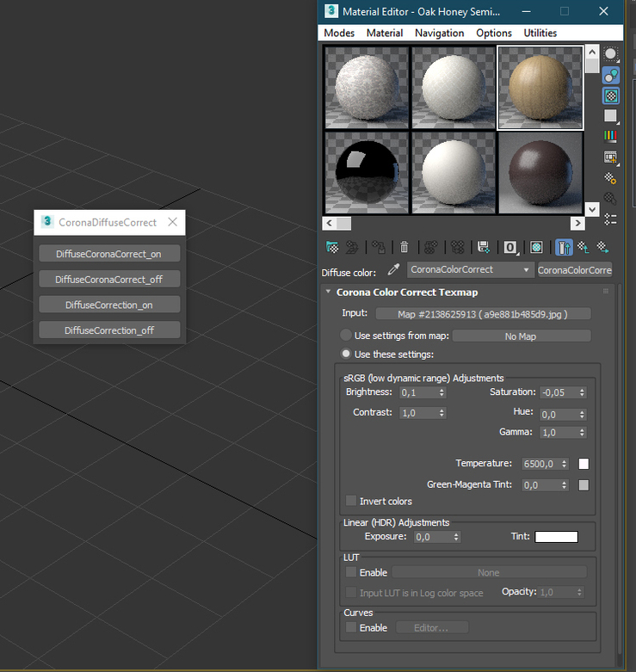The height and width of the screenshot is (672, 636).
Task: Click the sample slots scroll right arrow
Action: [577, 224]
